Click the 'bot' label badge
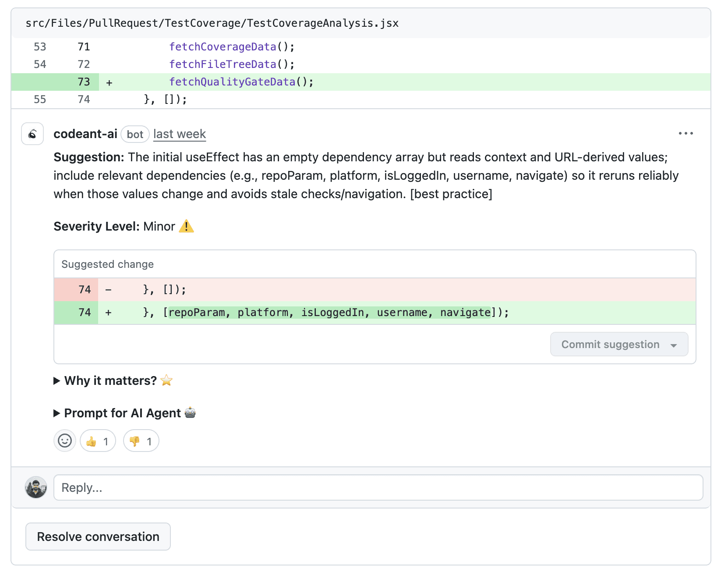728x576 pixels. [x=135, y=134]
